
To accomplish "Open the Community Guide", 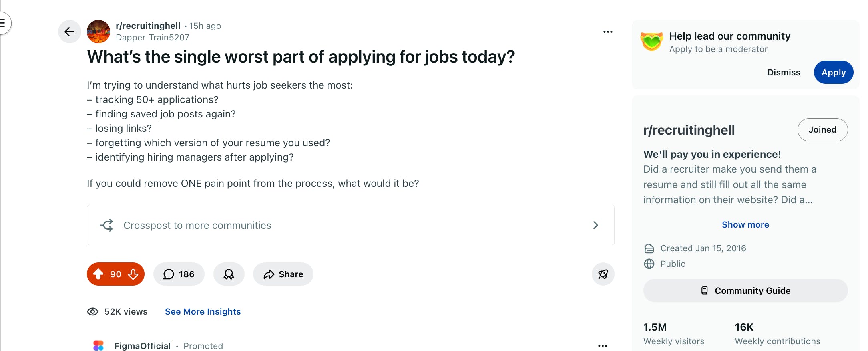I will tap(745, 290).
